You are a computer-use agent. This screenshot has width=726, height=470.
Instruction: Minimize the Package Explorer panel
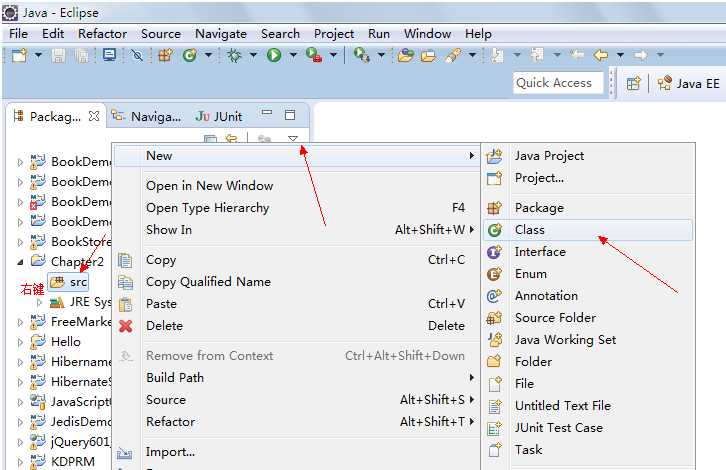267,113
